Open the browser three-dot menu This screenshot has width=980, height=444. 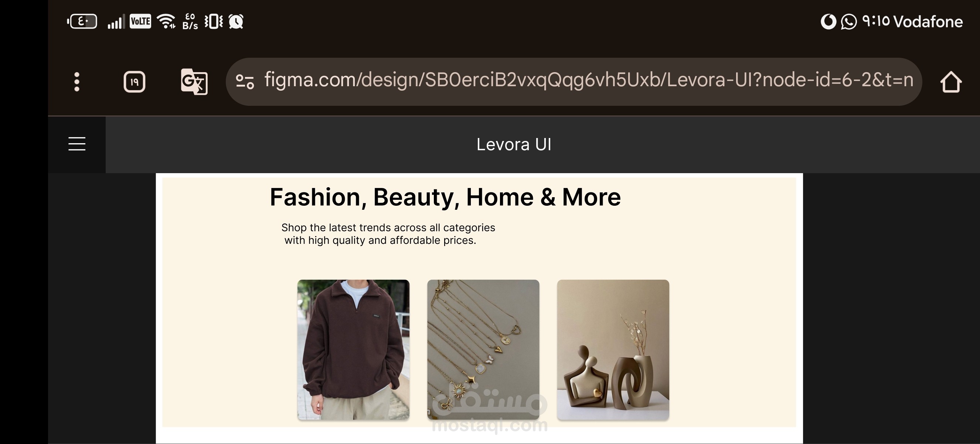point(77,82)
